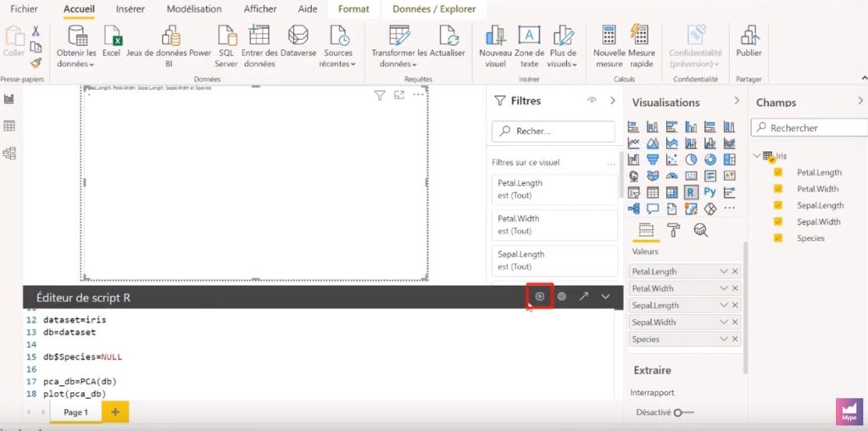The image size is (868, 431).
Task: Choose the stacked bar chart visualization
Action: (634, 127)
